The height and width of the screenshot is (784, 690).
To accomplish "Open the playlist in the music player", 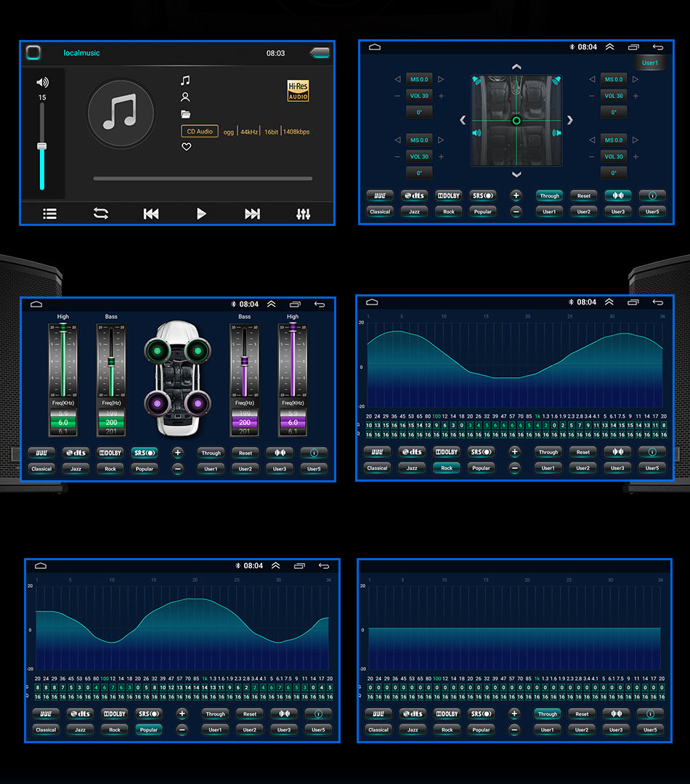I will (49, 214).
